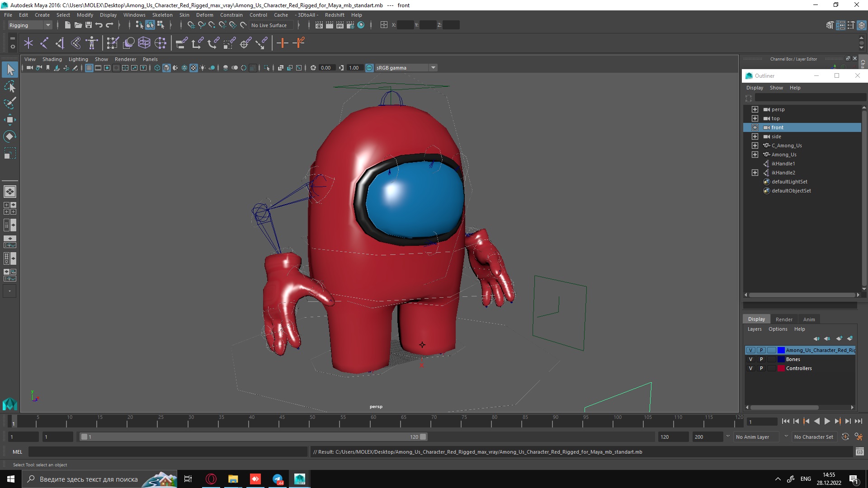Choose the Move tool in the toolbox
The height and width of the screenshot is (488, 868).
point(10,120)
